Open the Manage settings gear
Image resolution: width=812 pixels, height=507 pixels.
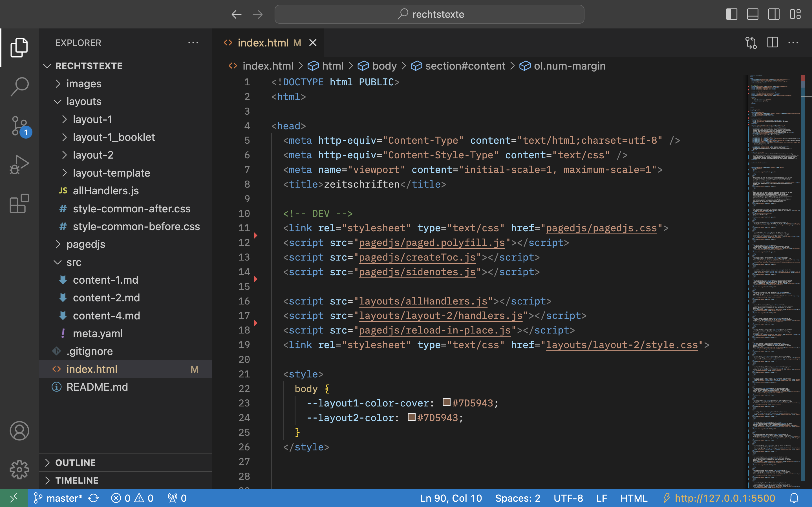[19, 470]
